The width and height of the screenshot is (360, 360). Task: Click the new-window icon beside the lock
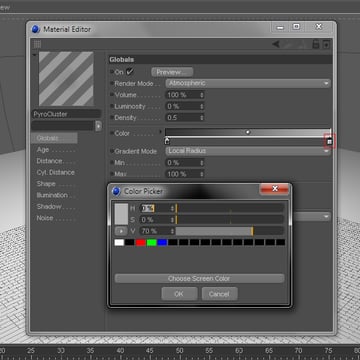(x=326, y=44)
